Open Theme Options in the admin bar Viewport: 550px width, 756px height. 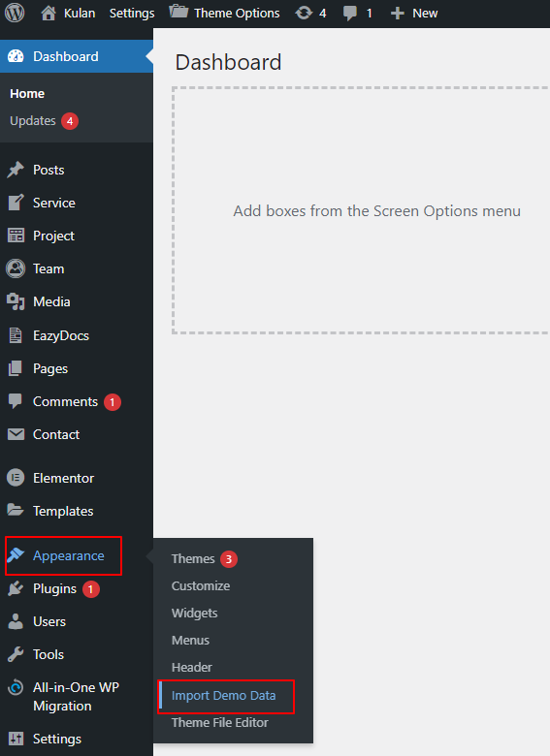point(224,13)
